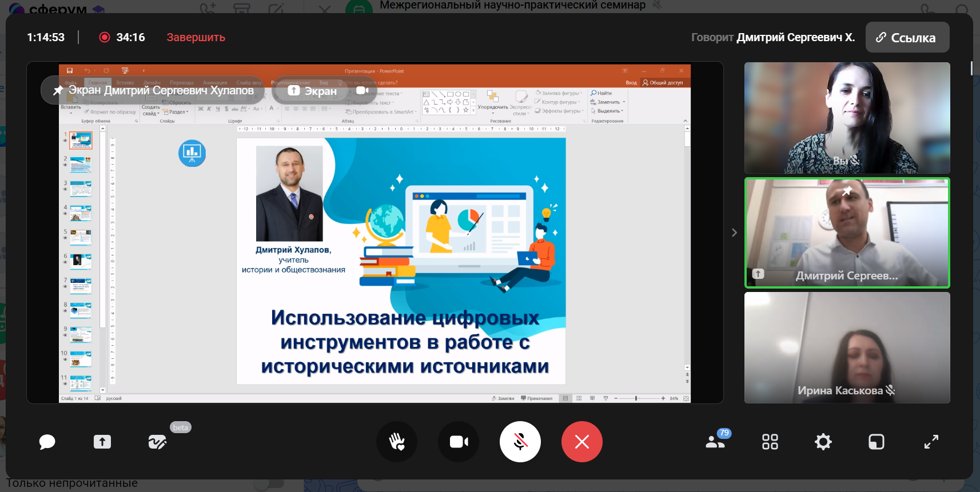Select the Ирина Каськова video tile

[x=847, y=348]
